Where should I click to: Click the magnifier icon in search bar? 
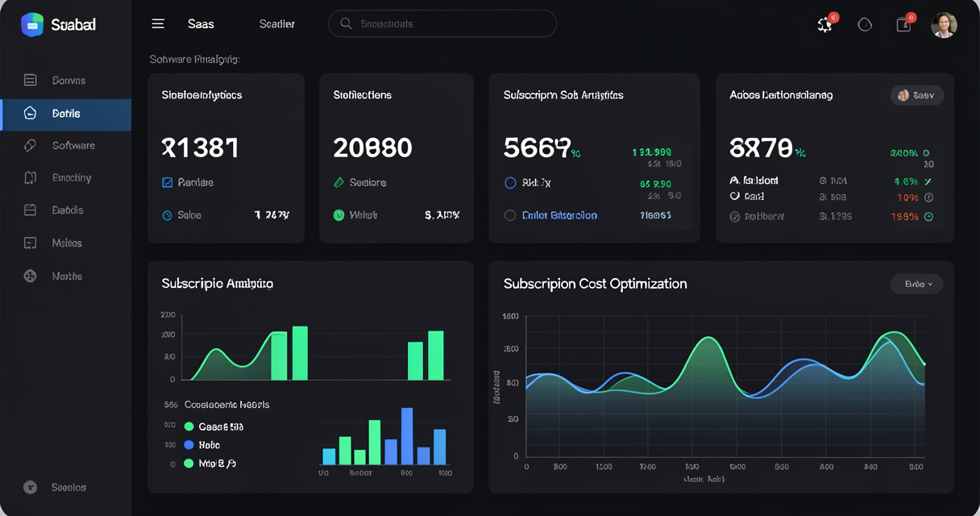(x=346, y=23)
